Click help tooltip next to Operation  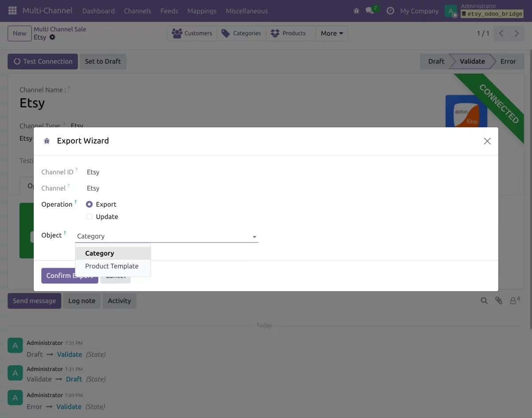tap(75, 202)
